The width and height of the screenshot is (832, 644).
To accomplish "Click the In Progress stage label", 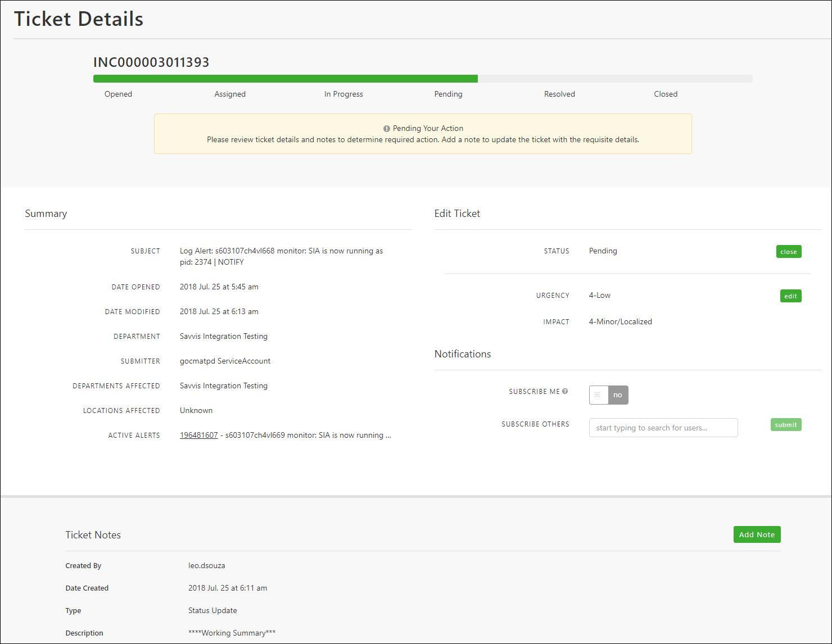I will click(343, 94).
